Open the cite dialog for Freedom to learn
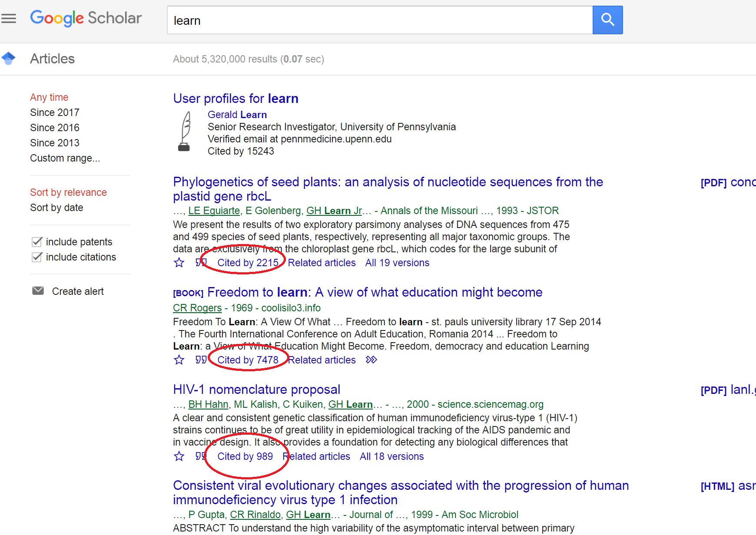 pyautogui.click(x=201, y=360)
